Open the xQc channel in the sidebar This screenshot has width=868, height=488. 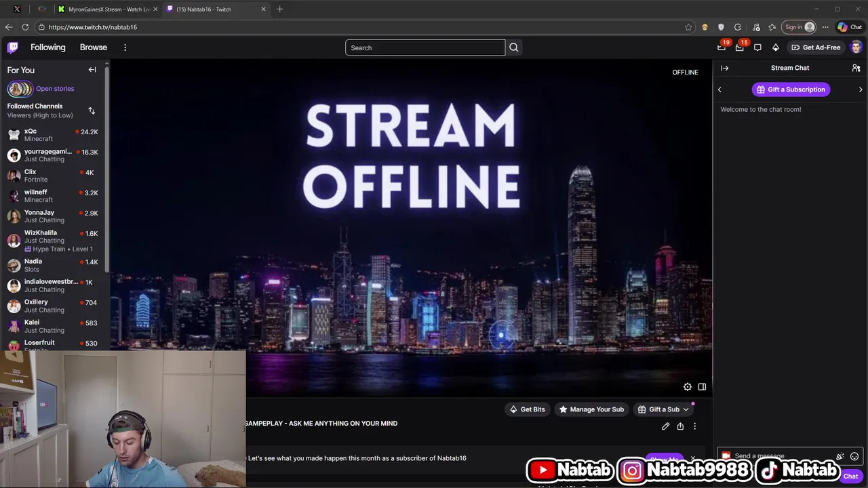tap(53, 135)
